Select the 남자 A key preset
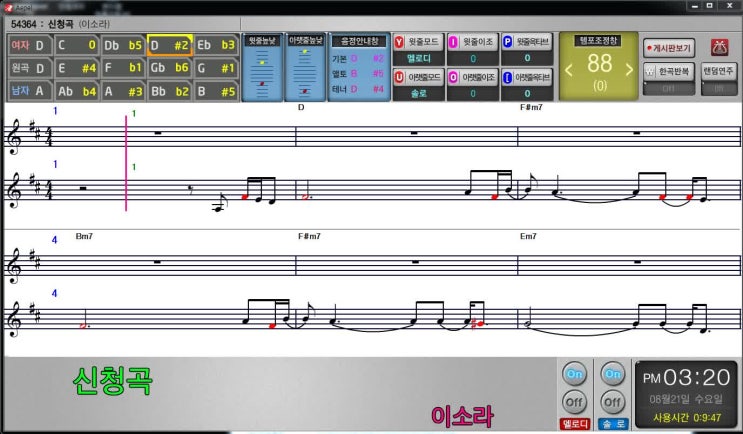The width and height of the screenshot is (743, 434). (x=28, y=91)
